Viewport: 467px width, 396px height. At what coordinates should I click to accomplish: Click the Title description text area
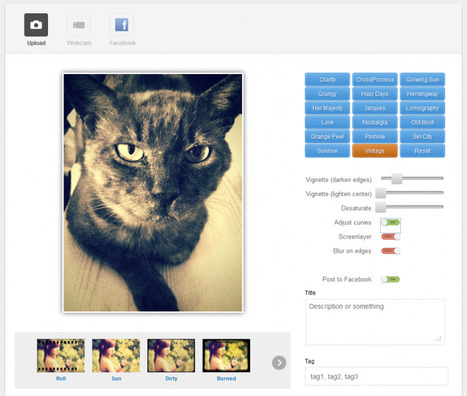(375, 322)
